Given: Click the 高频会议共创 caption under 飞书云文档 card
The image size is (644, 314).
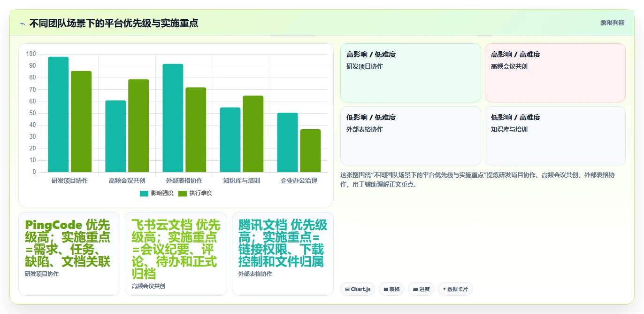Looking at the screenshot, I should click(148, 286).
